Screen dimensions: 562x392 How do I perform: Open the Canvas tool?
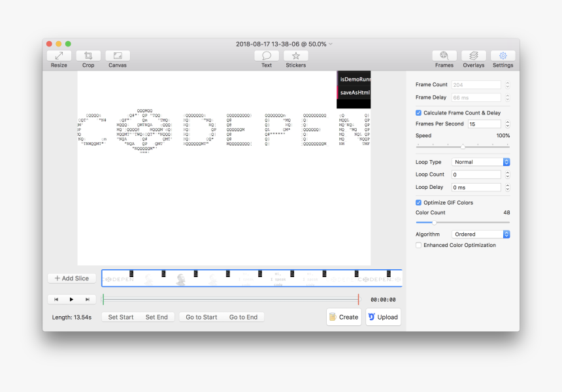[118, 56]
